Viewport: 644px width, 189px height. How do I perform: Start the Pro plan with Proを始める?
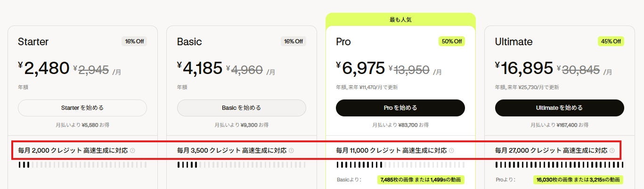(x=400, y=108)
